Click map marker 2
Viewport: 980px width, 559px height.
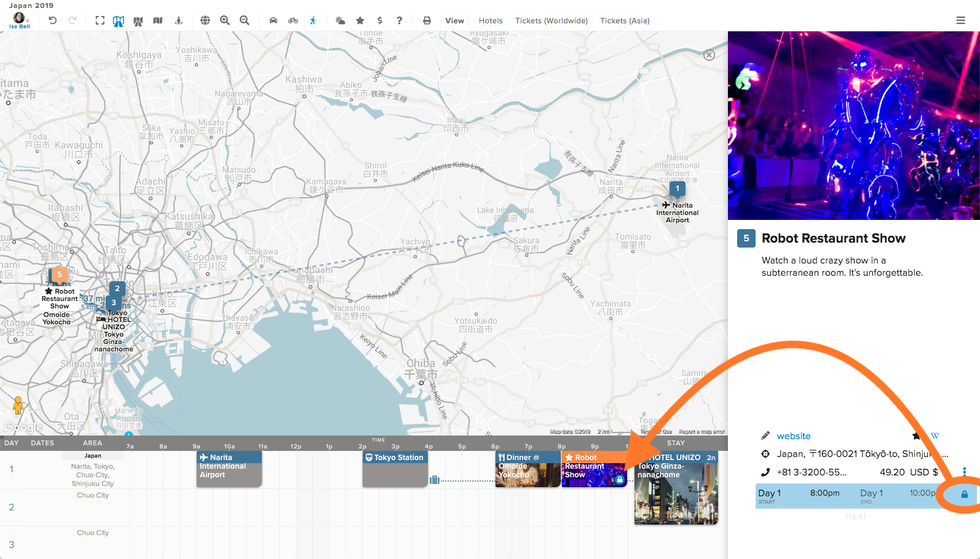[117, 289]
